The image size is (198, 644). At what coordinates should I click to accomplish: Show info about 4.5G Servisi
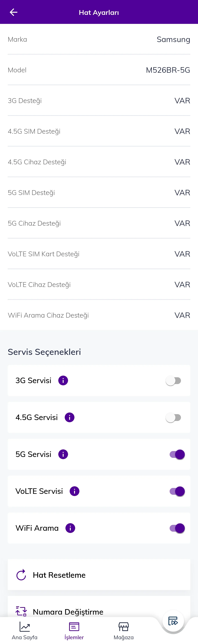pos(69,417)
